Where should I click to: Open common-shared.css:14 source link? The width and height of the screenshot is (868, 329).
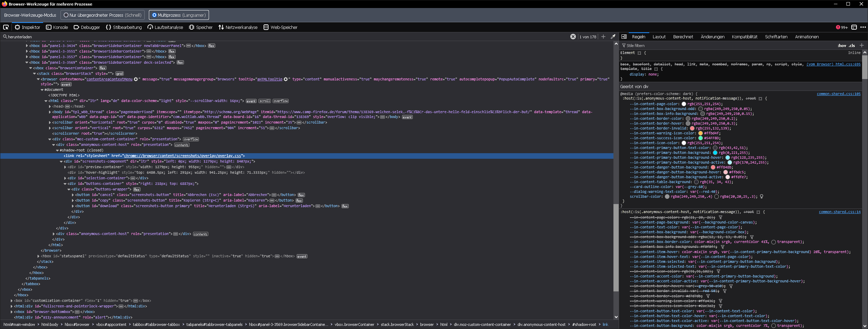pyautogui.click(x=840, y=212)
